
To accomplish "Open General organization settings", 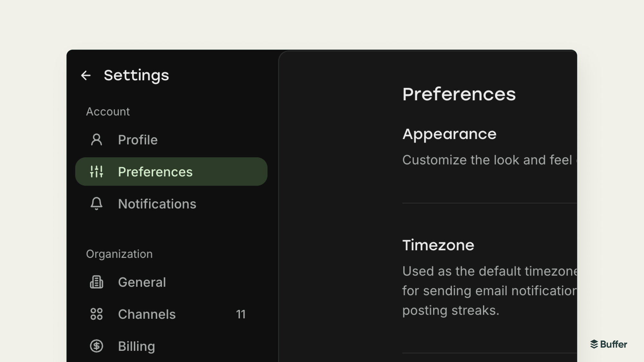I will 142,282.
